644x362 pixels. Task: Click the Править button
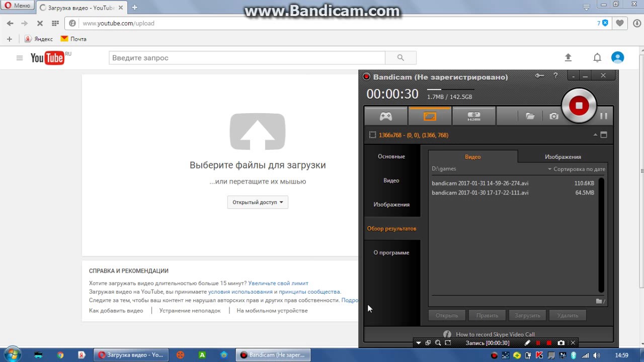click(x=487, y=316)
